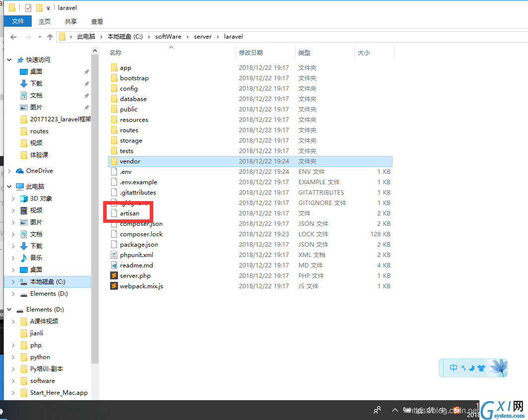Open the People icon in taskbar

(x=377, y=410)
